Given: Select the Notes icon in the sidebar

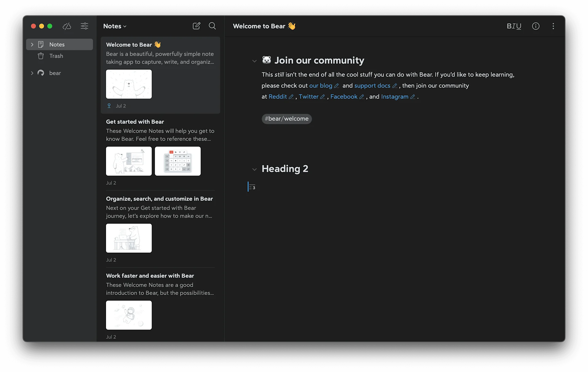Looking at the screenshot, I should 41,44.
